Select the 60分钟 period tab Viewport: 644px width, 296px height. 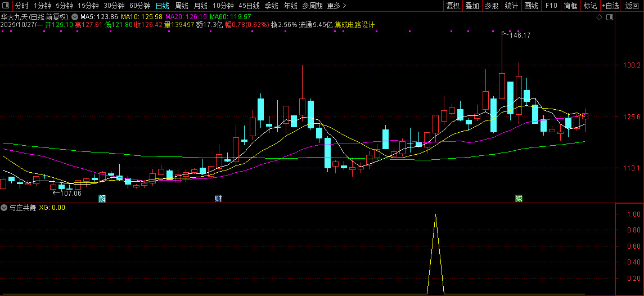(139, 6)
